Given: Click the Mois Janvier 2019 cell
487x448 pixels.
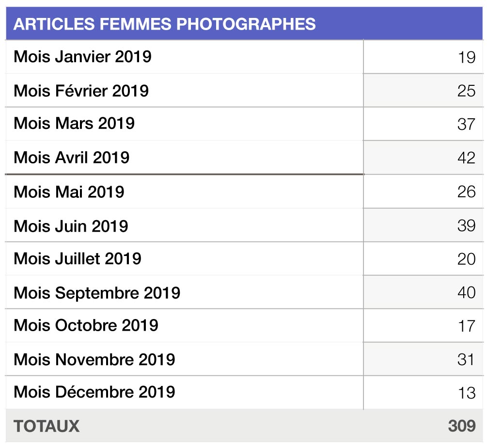Looking at the screenshot, I should (185, 57).
